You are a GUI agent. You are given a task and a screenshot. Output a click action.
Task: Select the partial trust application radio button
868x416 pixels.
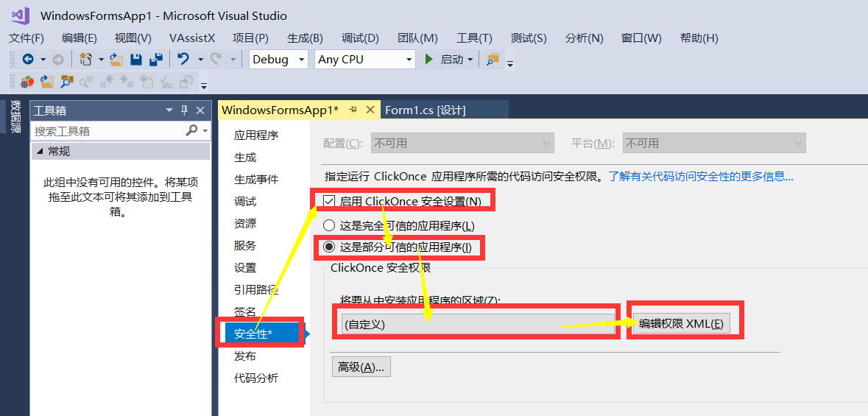pos(329,247)
